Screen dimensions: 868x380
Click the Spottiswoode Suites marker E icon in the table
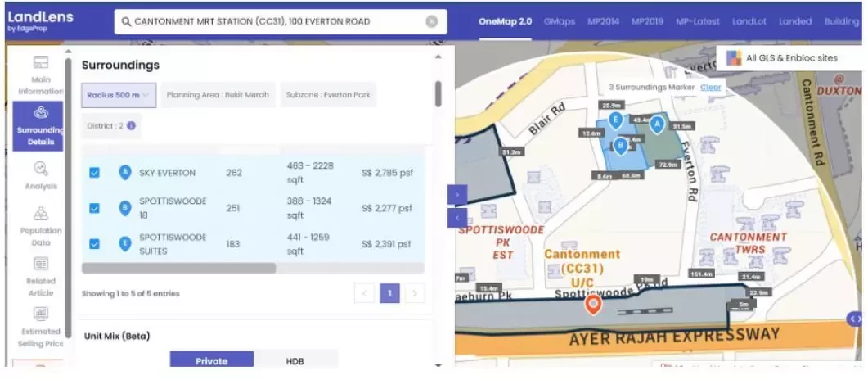point(125,244)
